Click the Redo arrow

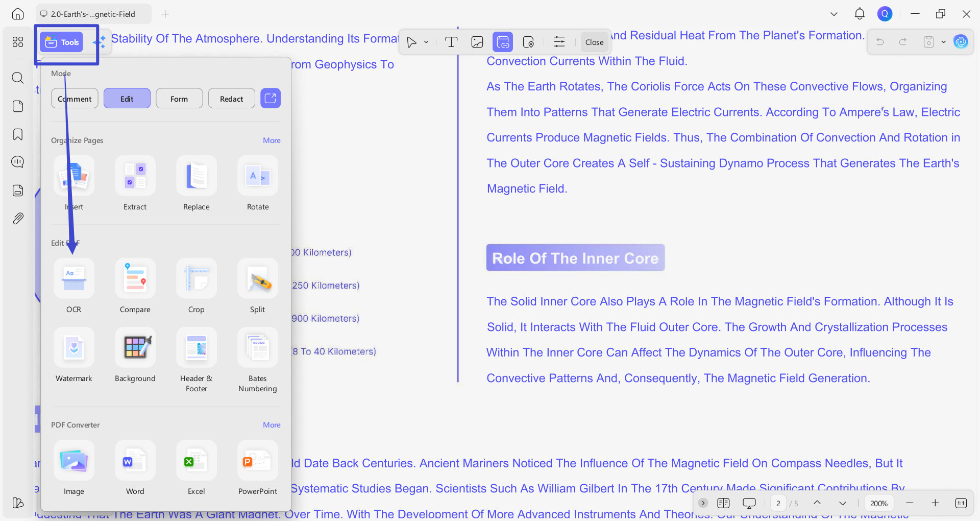tap(902, 42)
